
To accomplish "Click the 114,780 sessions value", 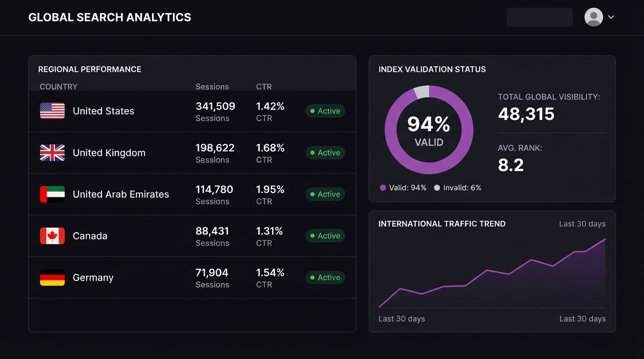I will click(x=214, y=189).
